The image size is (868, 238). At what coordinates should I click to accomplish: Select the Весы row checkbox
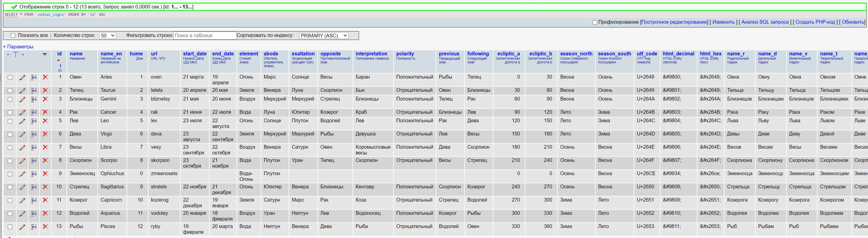pos(10,147)
